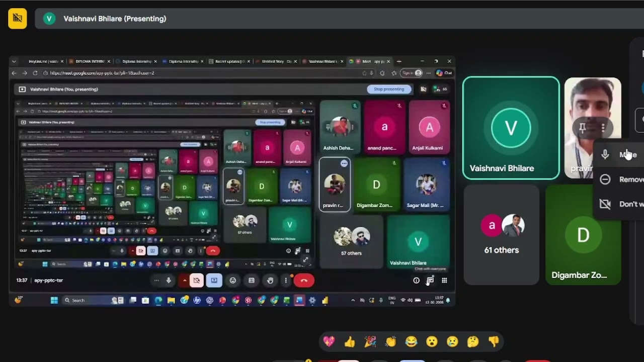
Task: Toggle captions button in shared control bar
Action: click(252, 281)
